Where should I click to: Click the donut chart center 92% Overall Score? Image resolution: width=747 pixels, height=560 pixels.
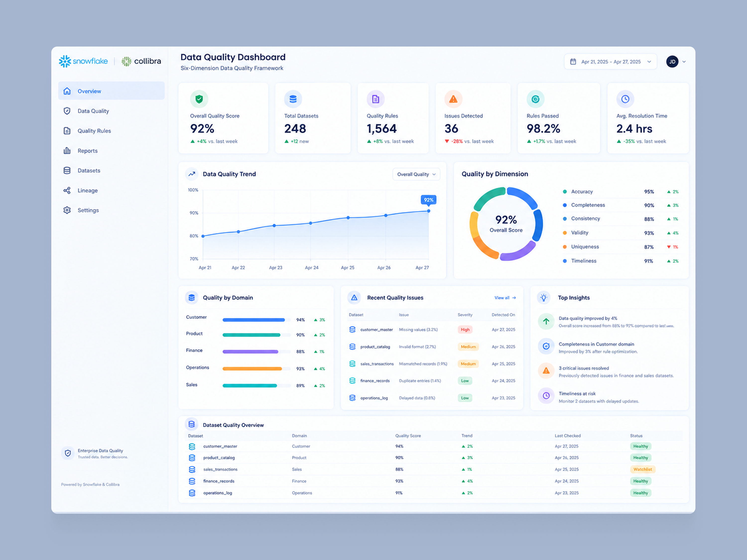(506, 224)
